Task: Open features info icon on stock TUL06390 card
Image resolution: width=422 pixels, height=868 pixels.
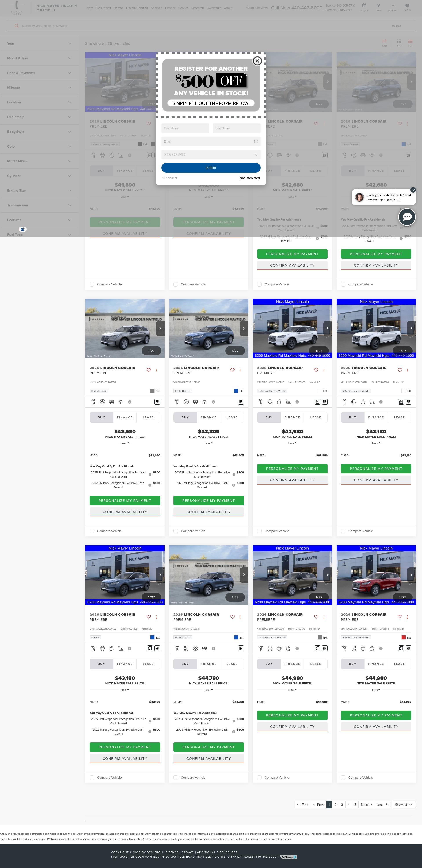Action: click(381, 402)
